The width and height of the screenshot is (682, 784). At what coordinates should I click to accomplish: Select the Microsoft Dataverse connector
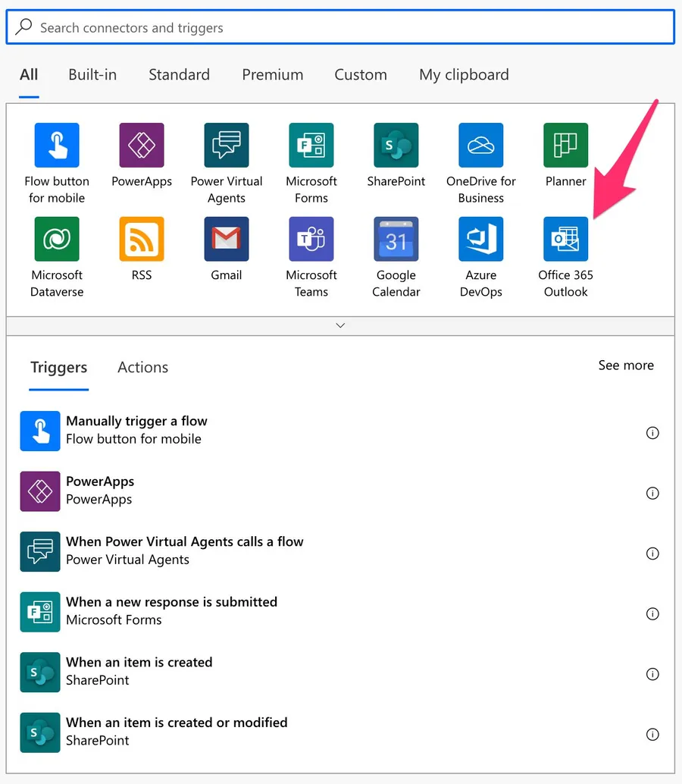[x=57, y=240]
